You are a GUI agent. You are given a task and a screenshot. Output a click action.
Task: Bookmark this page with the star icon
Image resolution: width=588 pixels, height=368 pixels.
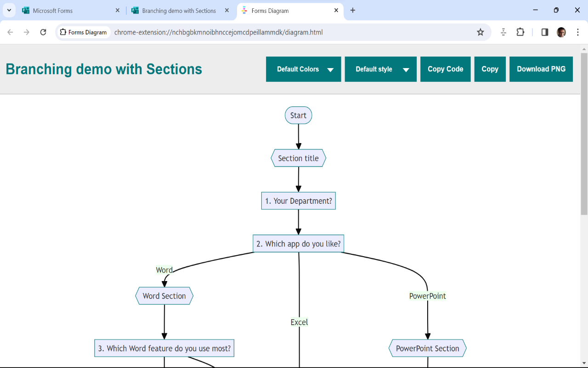(481, 32)
